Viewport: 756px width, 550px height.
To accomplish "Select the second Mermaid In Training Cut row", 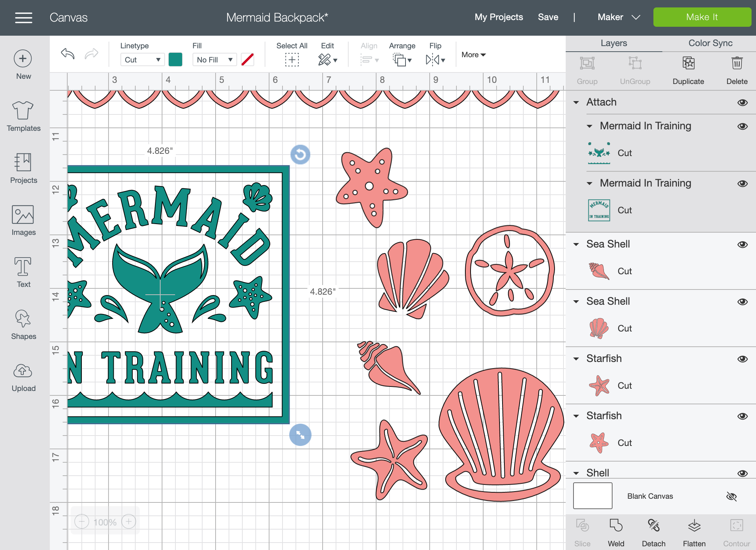I will (661, 210).
